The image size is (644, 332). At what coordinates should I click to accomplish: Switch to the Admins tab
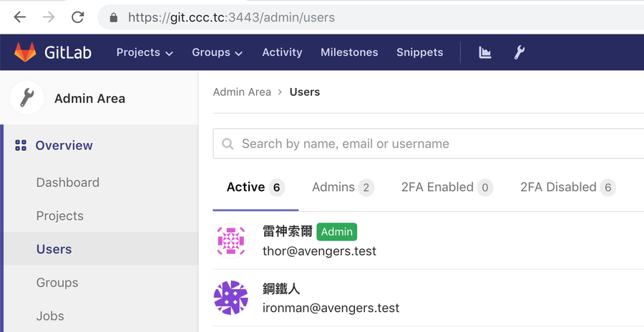pyautogui.click(x=343, y=187)
